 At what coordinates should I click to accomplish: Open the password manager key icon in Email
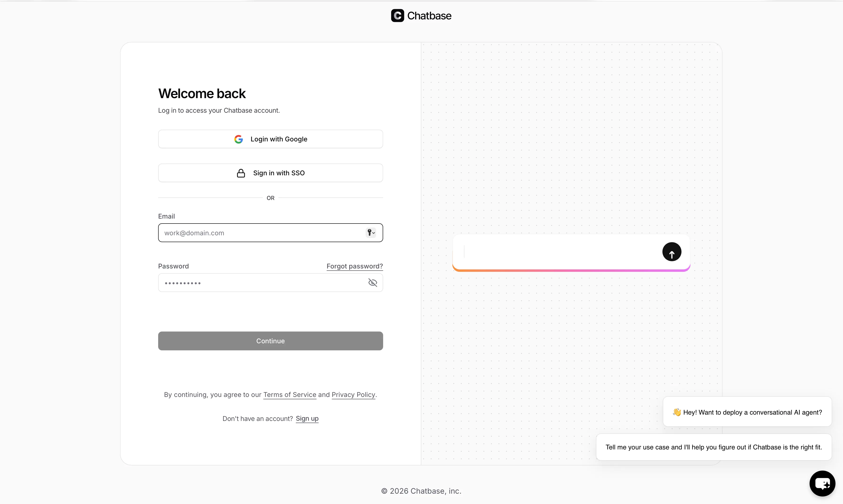371,233
